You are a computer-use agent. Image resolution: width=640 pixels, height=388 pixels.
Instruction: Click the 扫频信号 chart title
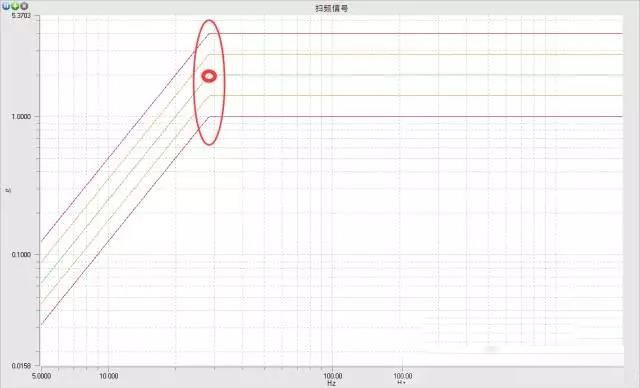click(x=331, y=8)
